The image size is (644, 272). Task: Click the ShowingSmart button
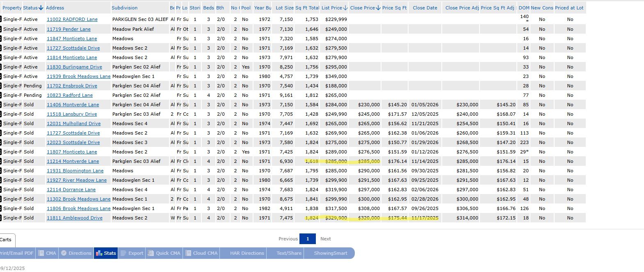[x=331, y=253]
